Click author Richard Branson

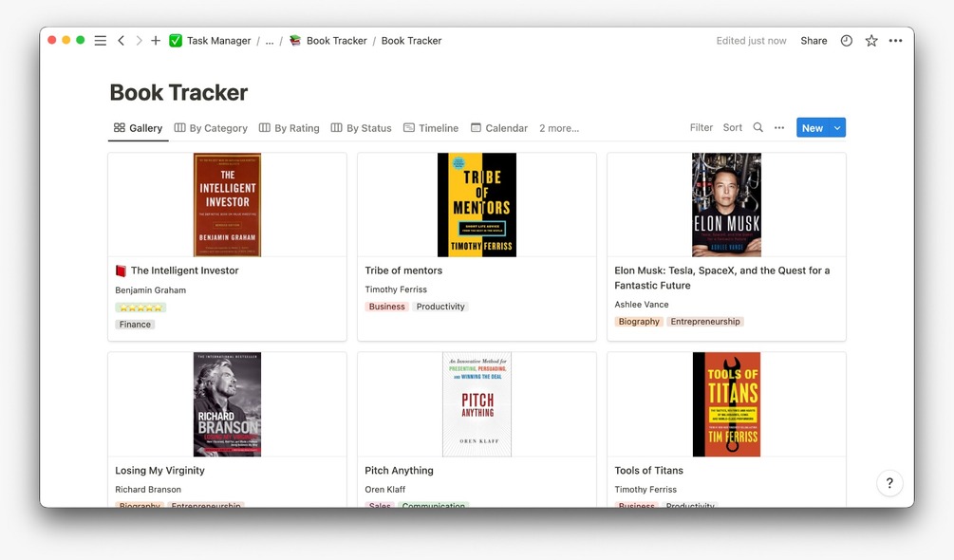[148, 490]
